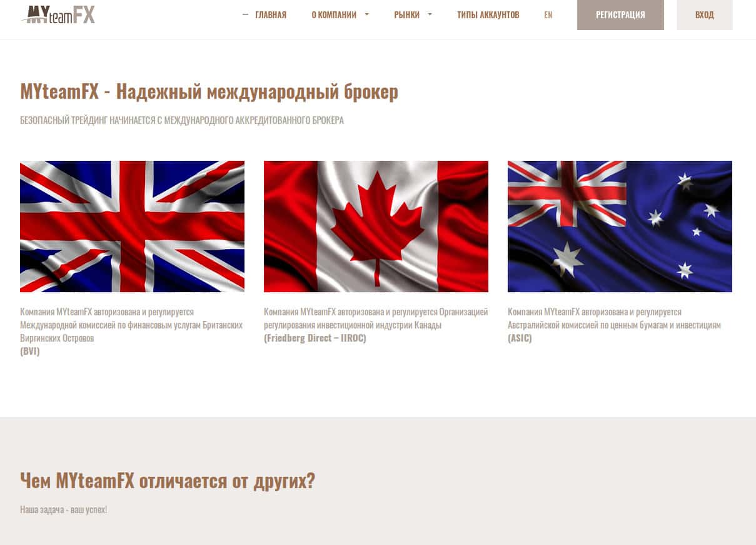The width and height of the screenshot is (756, 545).
Task: Click heading Чем MYteamFX отличается от других?
Action: tap(168, 481)
